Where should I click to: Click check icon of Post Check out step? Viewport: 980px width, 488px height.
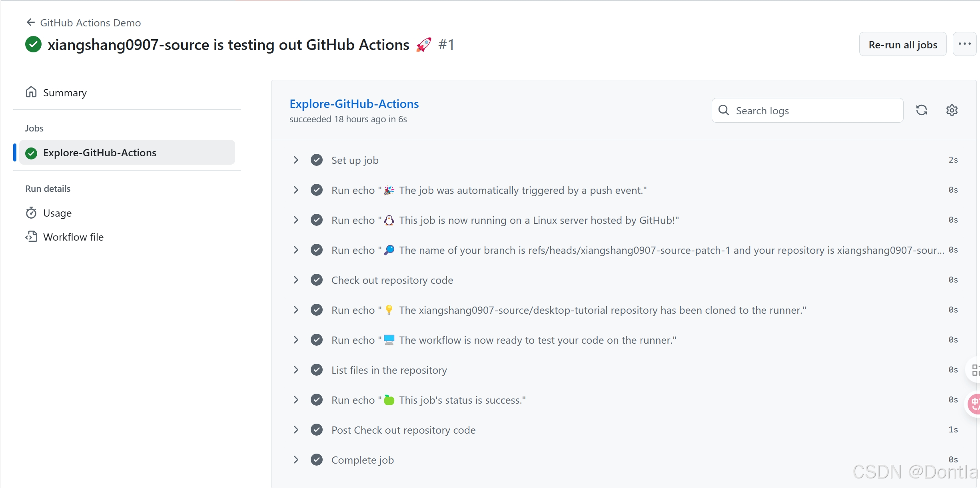coord(317,430)
